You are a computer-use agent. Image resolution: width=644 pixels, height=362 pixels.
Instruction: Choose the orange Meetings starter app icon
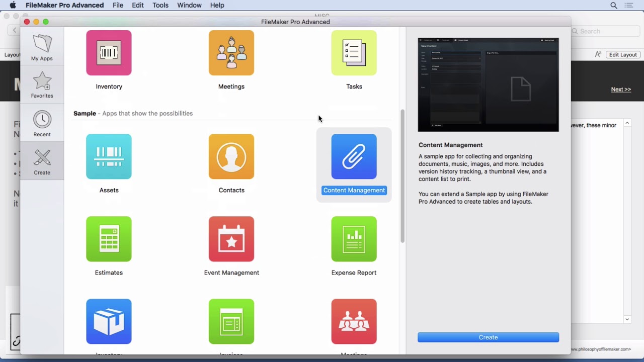231,53
